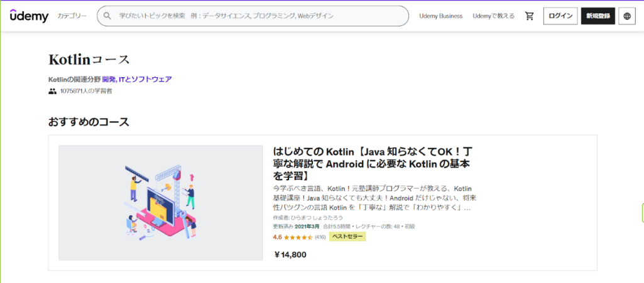Click the Udemy logo
This screenshot has height=283, width=644.
pos(29,16)
